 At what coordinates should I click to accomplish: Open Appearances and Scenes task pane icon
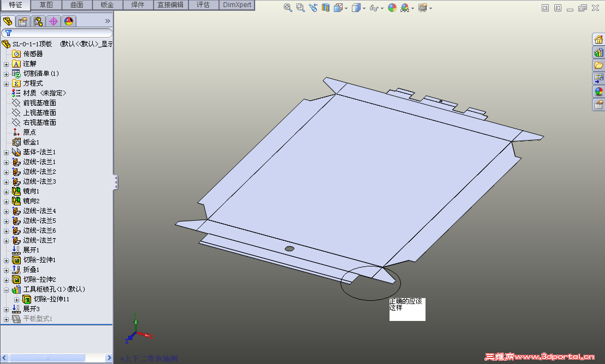(598, 92)
